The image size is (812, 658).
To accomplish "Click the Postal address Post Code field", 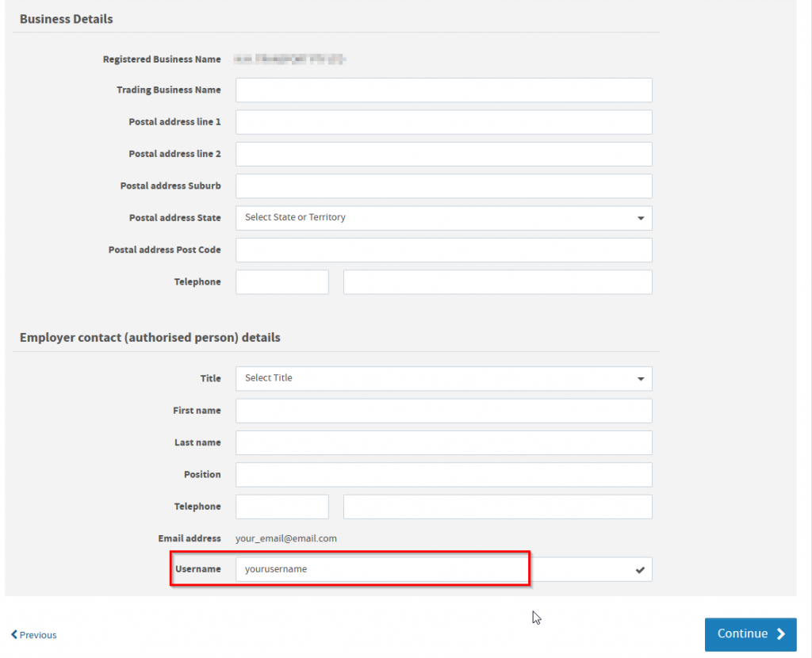I will point(444,249).
